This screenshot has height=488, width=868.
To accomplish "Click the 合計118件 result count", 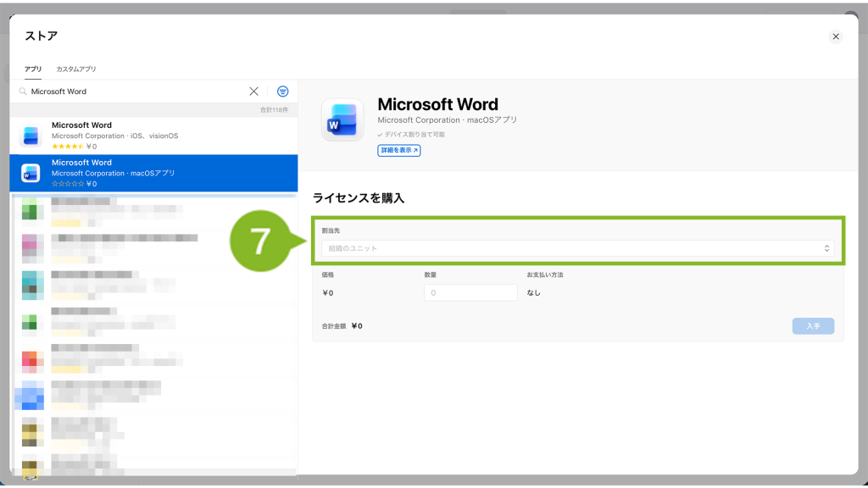I will click(274, 110).
